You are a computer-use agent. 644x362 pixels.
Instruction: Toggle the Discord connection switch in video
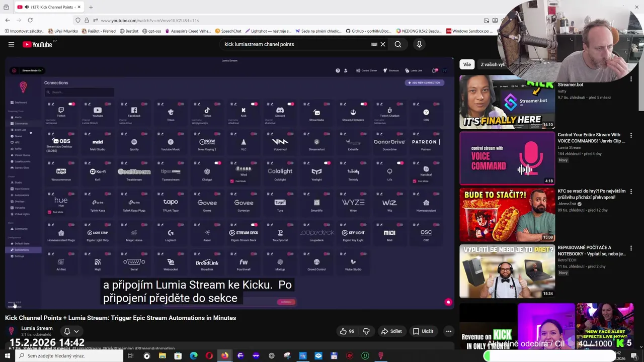tap(290, 104)
